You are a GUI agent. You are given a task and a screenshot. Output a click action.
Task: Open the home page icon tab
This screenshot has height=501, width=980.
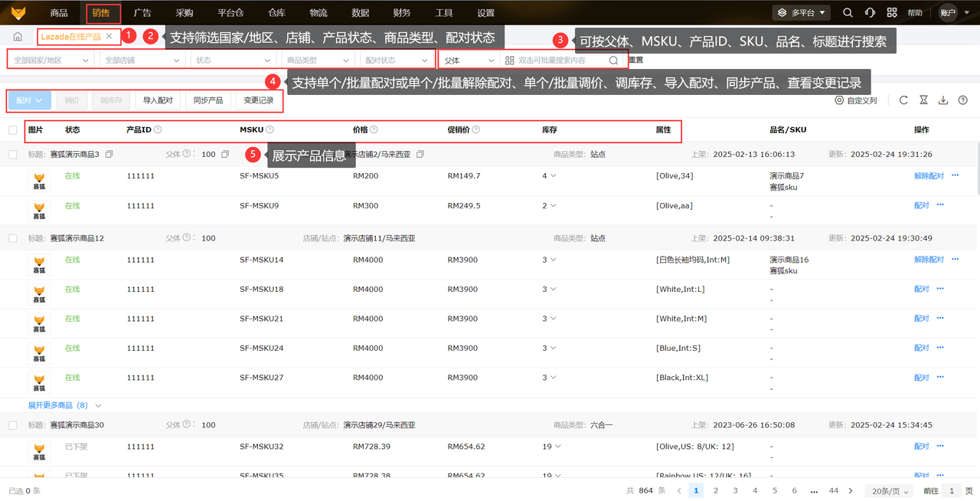coord(18,37)
